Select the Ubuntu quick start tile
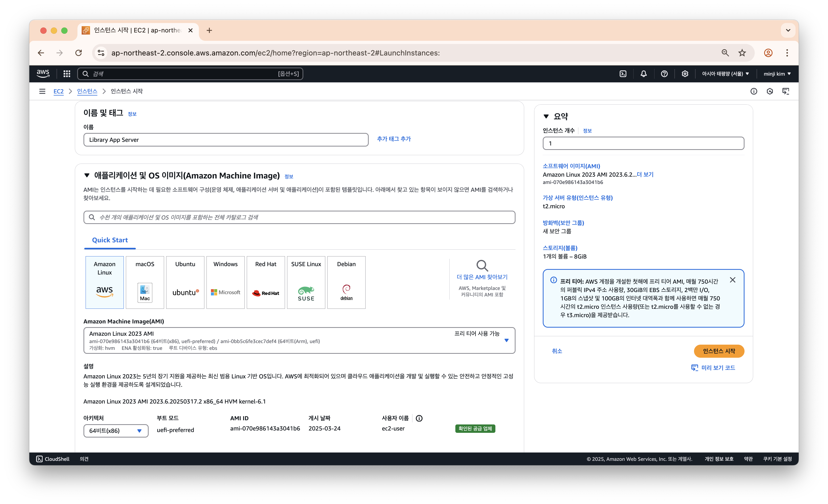Screen dimensions: 828x504 (x=185, y=282)
